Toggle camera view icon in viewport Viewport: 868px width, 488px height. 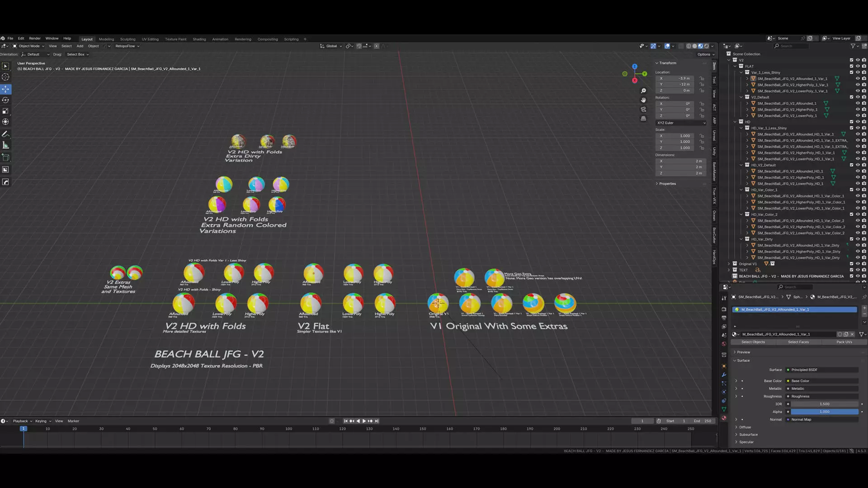[643, 109]
